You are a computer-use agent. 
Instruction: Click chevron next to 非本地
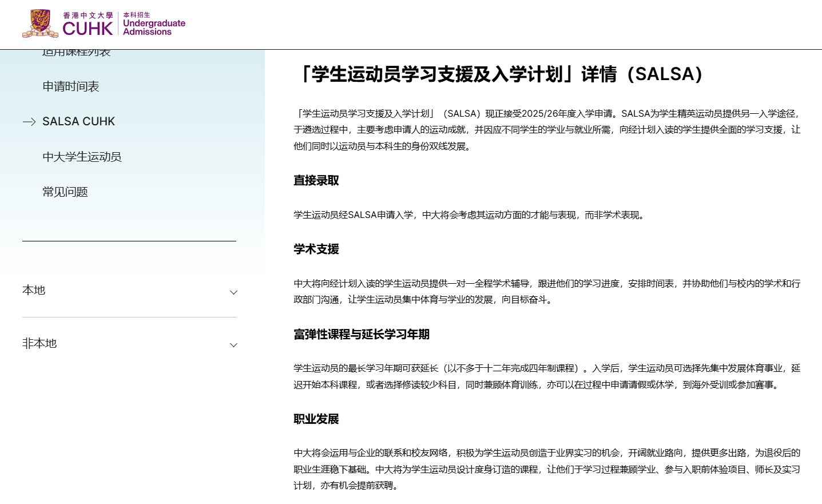point(233,345)
